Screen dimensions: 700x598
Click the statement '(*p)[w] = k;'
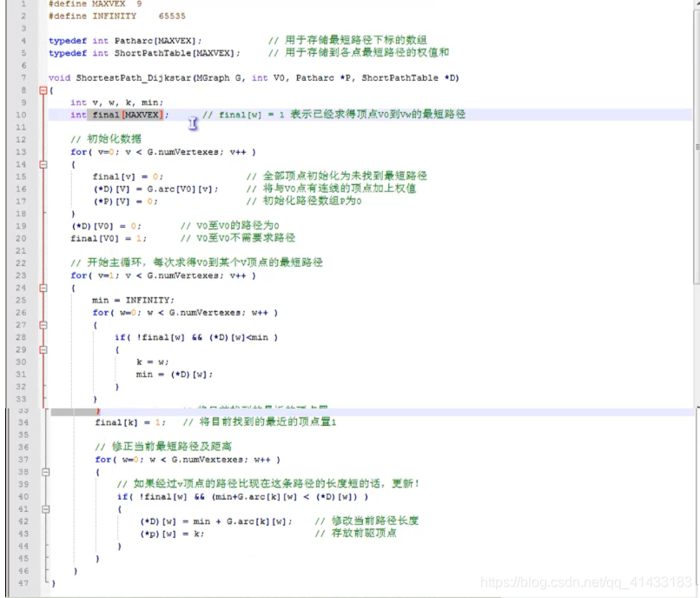172,534
